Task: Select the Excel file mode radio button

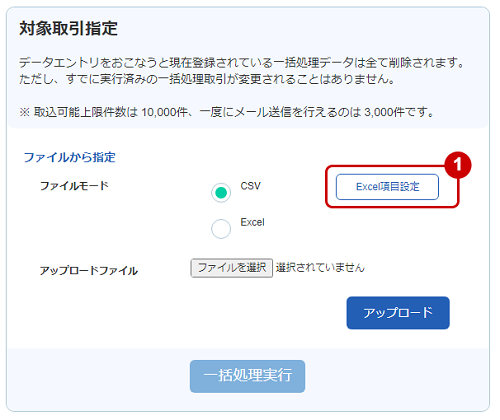Action: pyautogui.click(x=221, y=229)
